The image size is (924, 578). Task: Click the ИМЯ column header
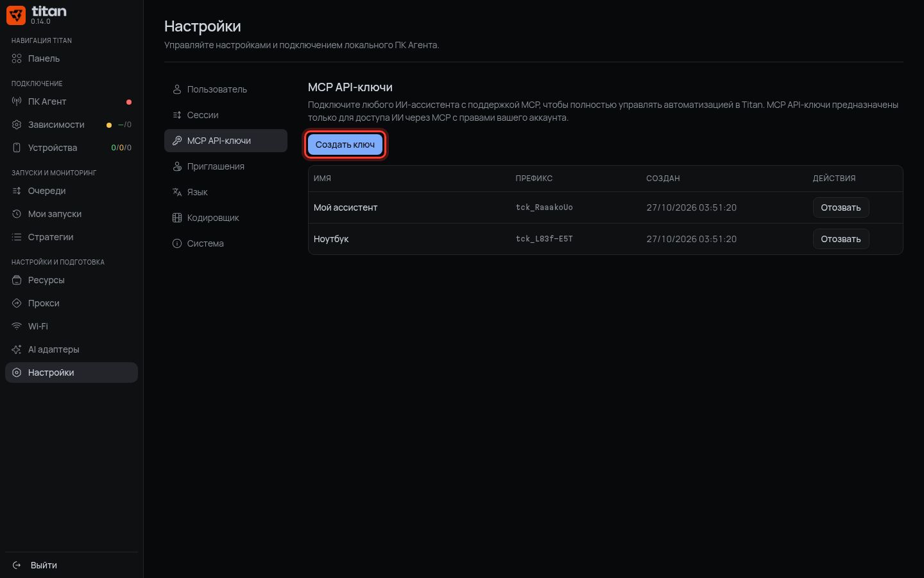pos(322,179)
